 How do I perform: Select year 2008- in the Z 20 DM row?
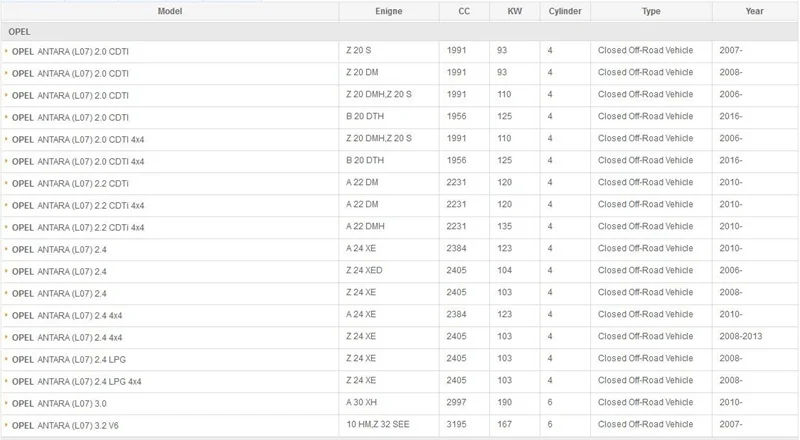pyautogui.click(x=731, y=72)
